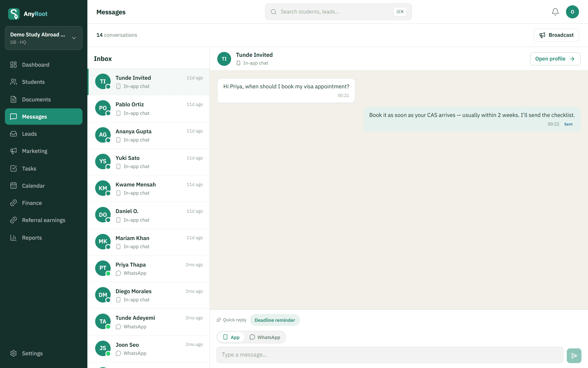Switch reply channel to WhatsApp
Image resolution: width=588 pixels, height=368 pixels.
265,337
